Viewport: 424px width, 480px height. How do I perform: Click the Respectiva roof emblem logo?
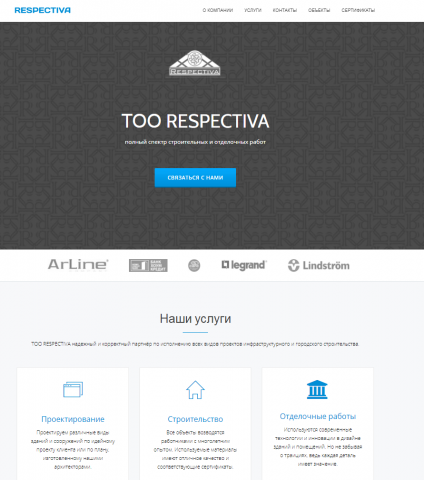coord(195,63)
